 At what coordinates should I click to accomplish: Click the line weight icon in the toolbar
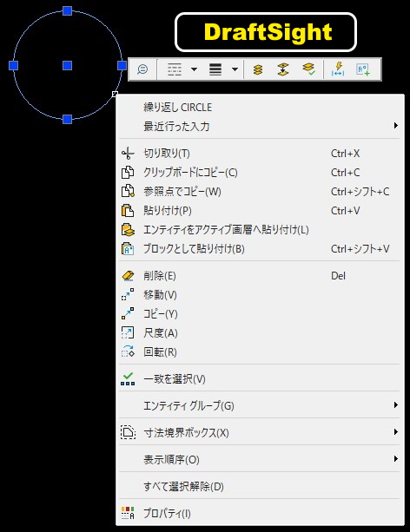tap(215, 69)
